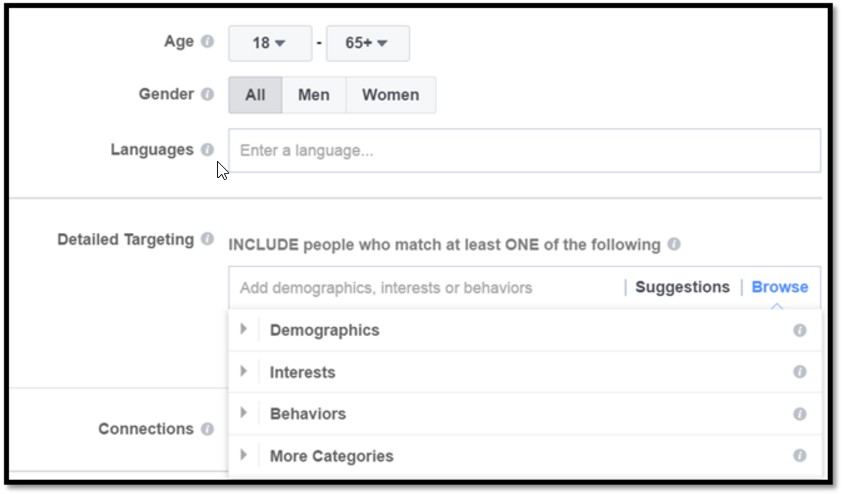Click the Connections info icon
843x494 pixels.
[207, 429]
